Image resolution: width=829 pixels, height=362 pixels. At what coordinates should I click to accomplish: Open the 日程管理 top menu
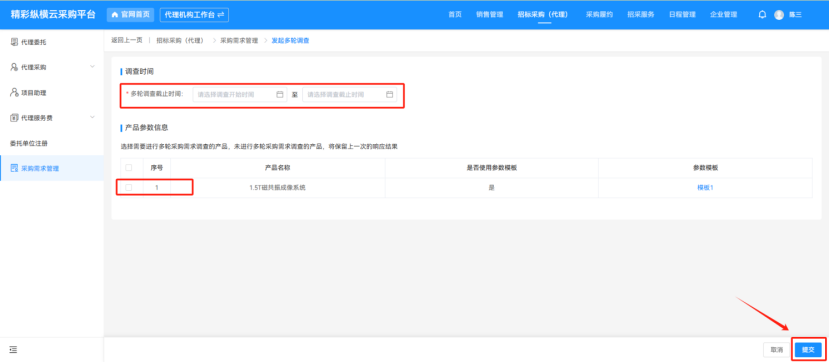(x=682, y=15)
